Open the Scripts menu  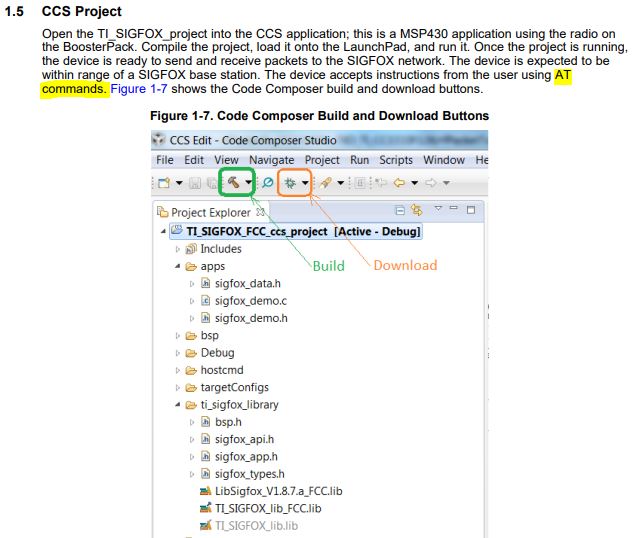[396, 161]
